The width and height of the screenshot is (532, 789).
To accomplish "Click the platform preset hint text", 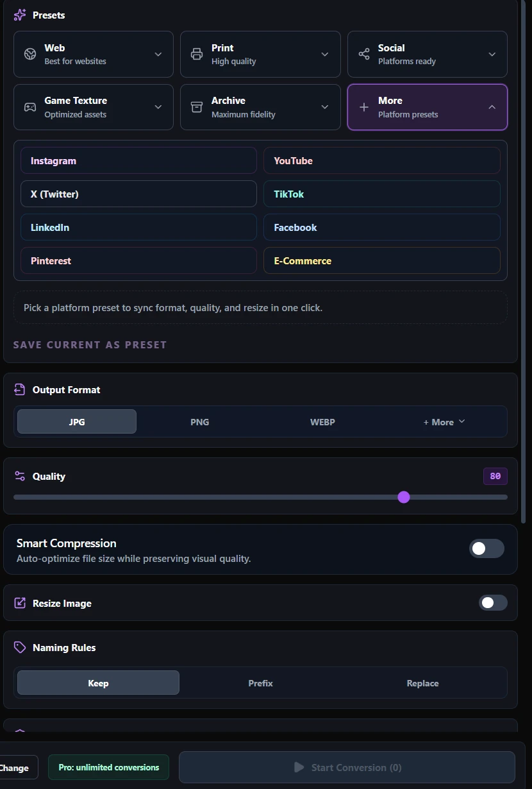I will point(173,308).
